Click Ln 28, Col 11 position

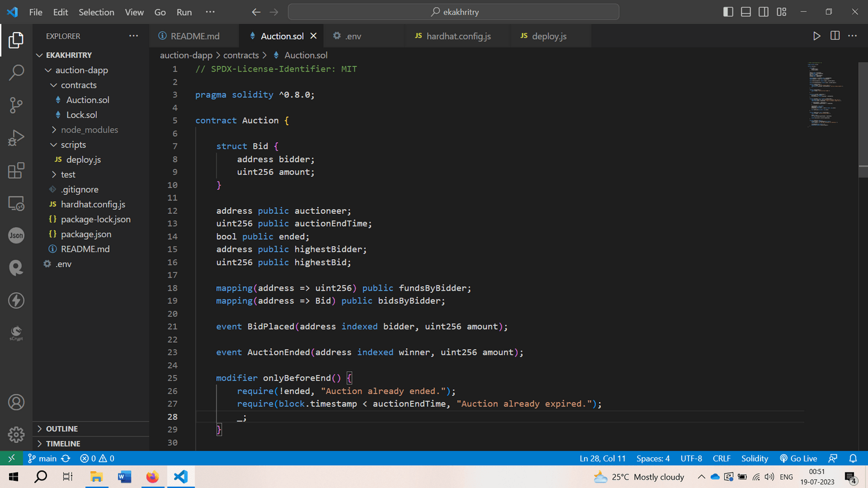pos(603,458)
